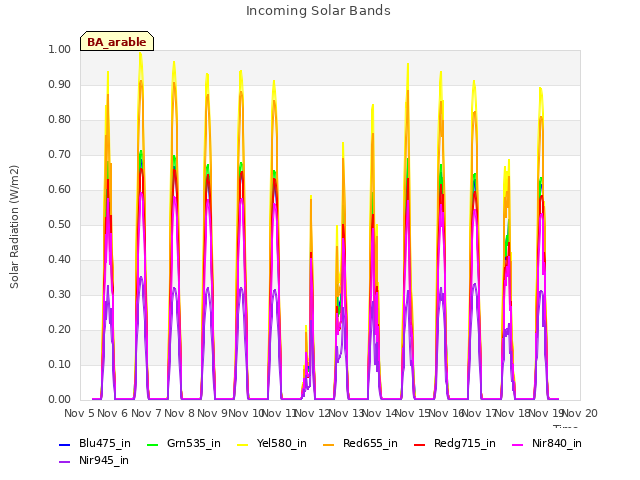
Task: Click the Incoming Solar Bands chart title
Action: (x=318, y=11)
